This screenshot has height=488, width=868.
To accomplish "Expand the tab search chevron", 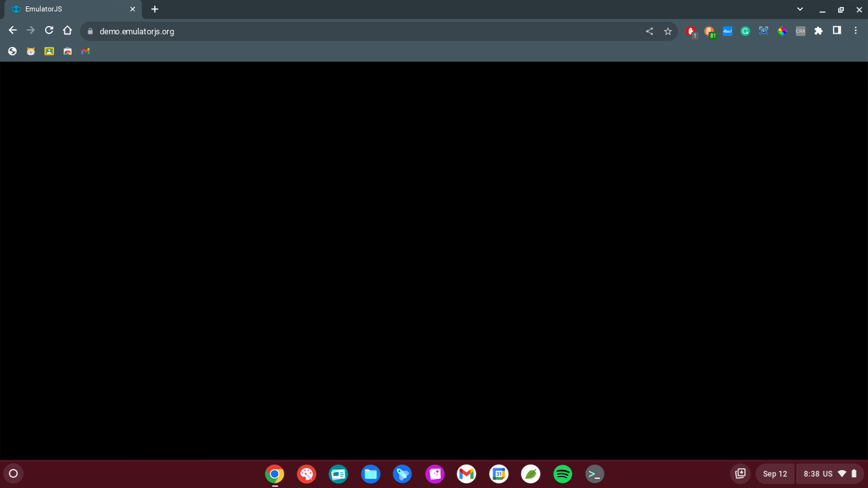I will pyautogui.click(x=799, y=10).
